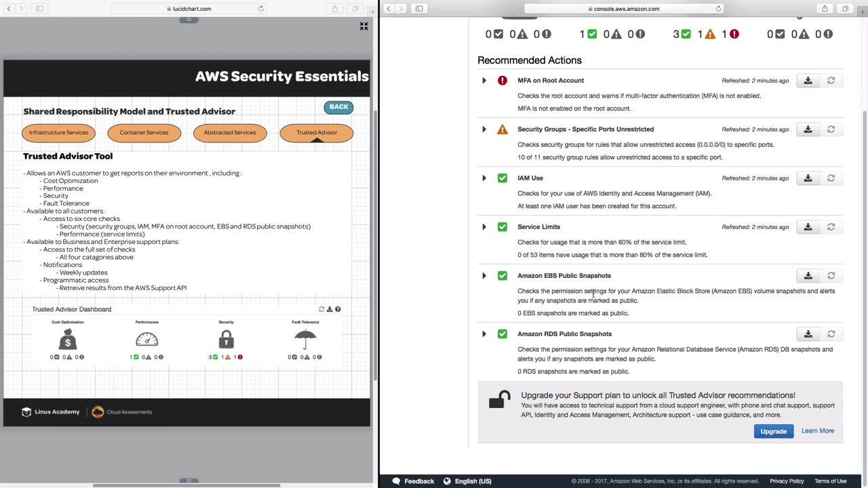
Task: Click the Lucidchart horizontal scrollbar at the bottom
Action: coord(186,485)
